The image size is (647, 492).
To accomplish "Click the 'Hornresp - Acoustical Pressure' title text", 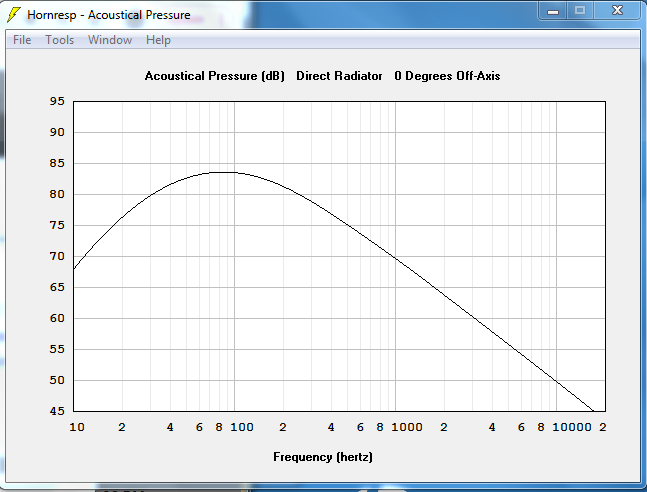I will [109, 15].
